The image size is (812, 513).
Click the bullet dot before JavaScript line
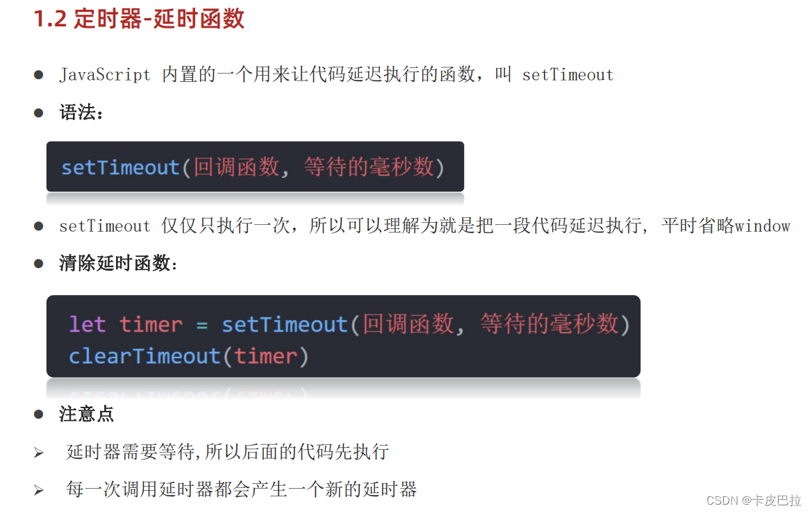pyautogui.click(x=38, y=75)
